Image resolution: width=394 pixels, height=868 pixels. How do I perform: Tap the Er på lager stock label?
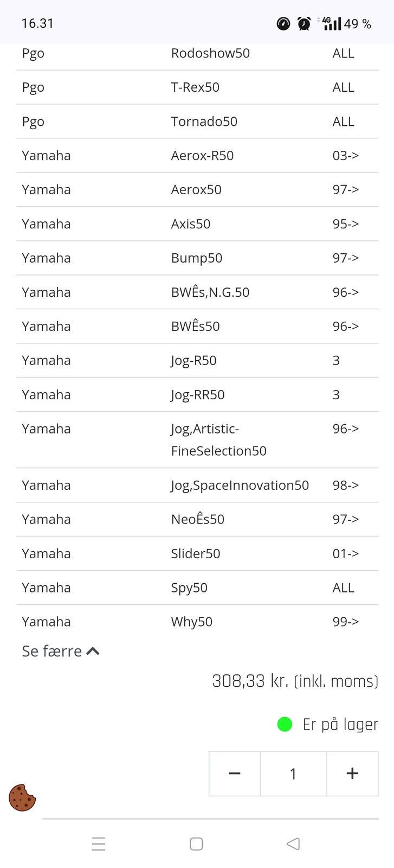click(340, 724)
